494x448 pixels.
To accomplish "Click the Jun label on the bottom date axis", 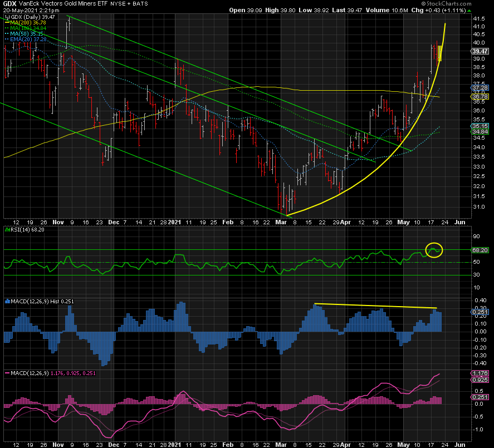I will pos(460,445).
